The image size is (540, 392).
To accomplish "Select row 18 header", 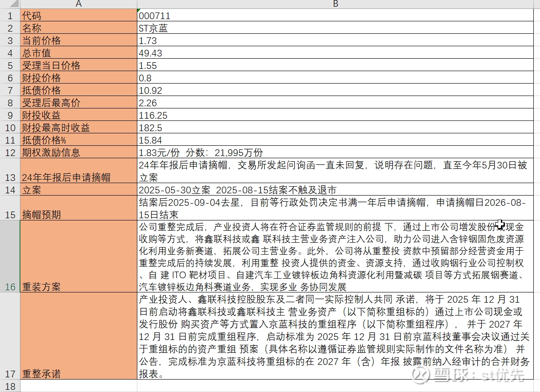I will tap(10, 386).
